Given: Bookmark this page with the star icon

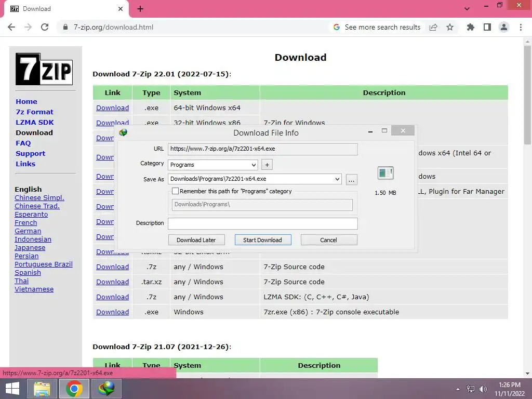Looking at the screenshot, I should click(450, 27).
